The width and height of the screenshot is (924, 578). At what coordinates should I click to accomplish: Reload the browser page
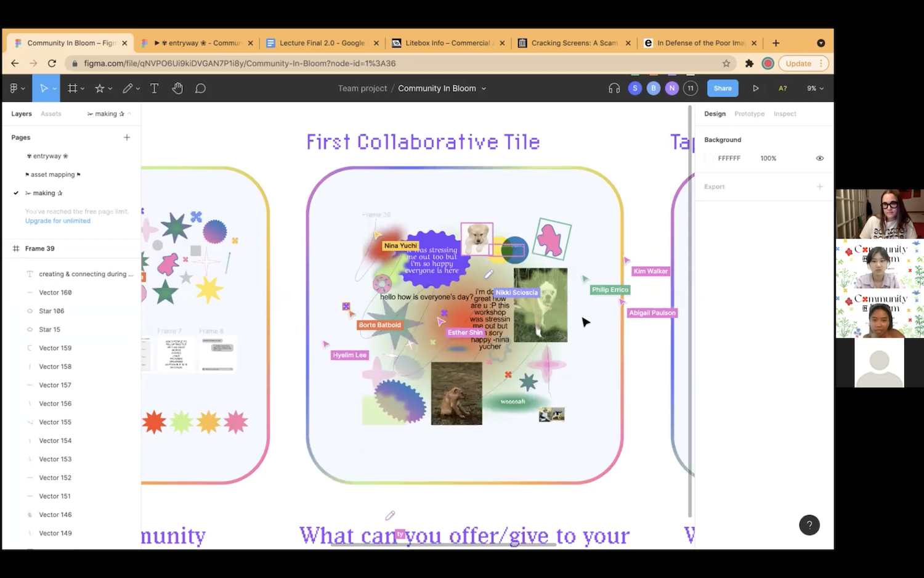(x=52, y=63)
